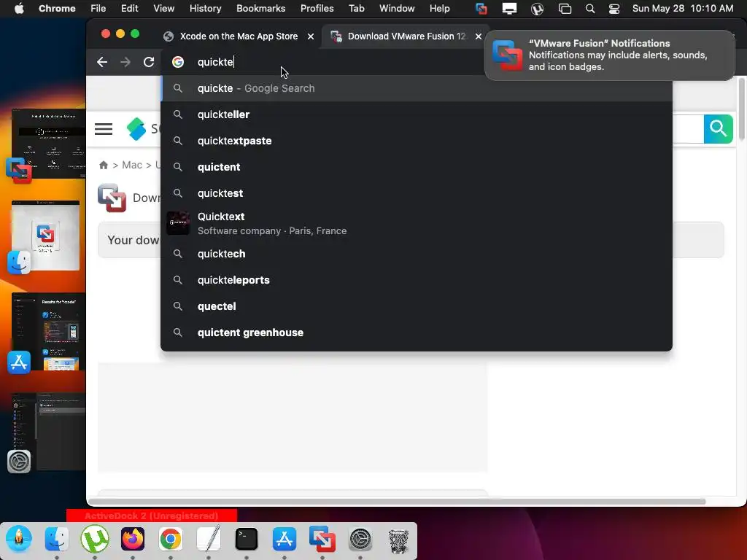Screen dimensions: 747x560
Task: Click VMware Fusion icon in menu bar
Action: coord(481,9)
